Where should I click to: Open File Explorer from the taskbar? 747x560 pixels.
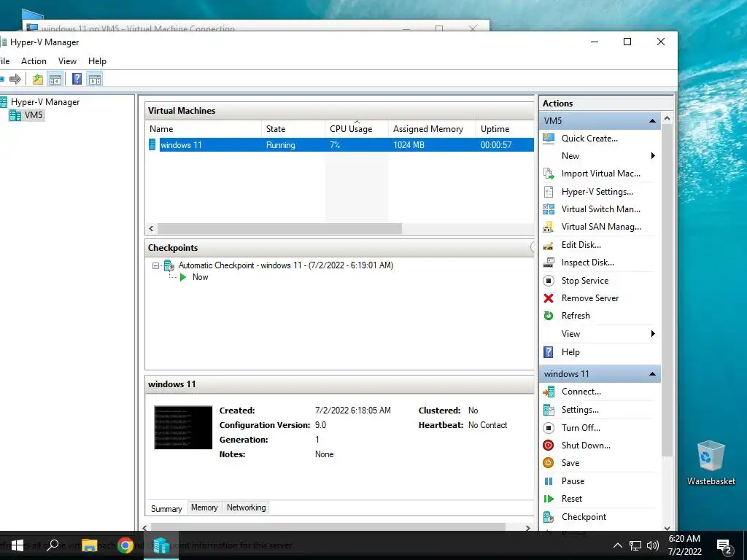(89, 545)
